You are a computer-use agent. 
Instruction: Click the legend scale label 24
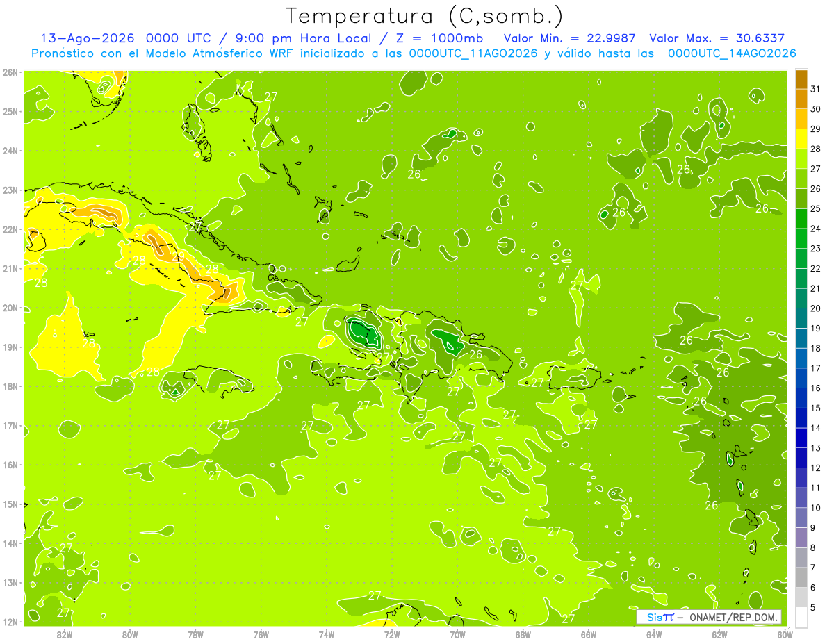(816, 229)
